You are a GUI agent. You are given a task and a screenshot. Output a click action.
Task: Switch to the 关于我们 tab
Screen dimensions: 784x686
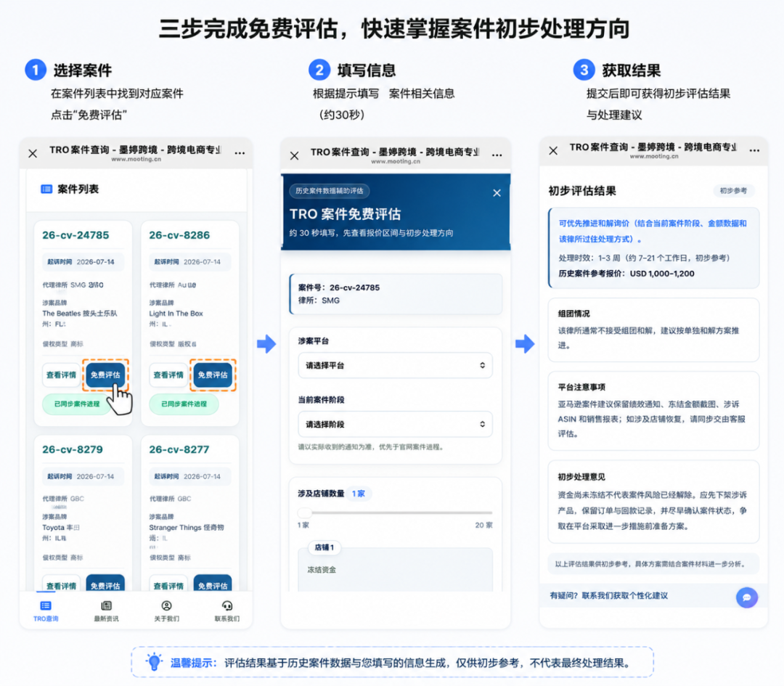point(166,611)
